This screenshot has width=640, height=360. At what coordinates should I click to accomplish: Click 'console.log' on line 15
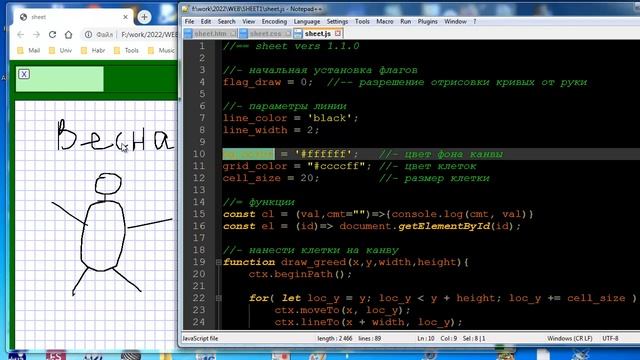(427, 214)
